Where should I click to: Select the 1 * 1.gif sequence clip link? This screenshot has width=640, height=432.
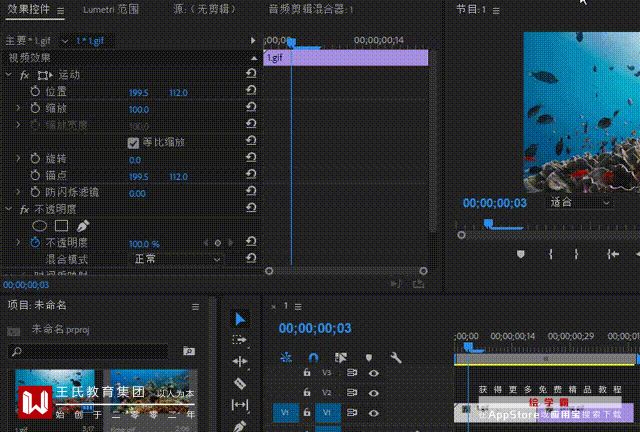(90, 41)
